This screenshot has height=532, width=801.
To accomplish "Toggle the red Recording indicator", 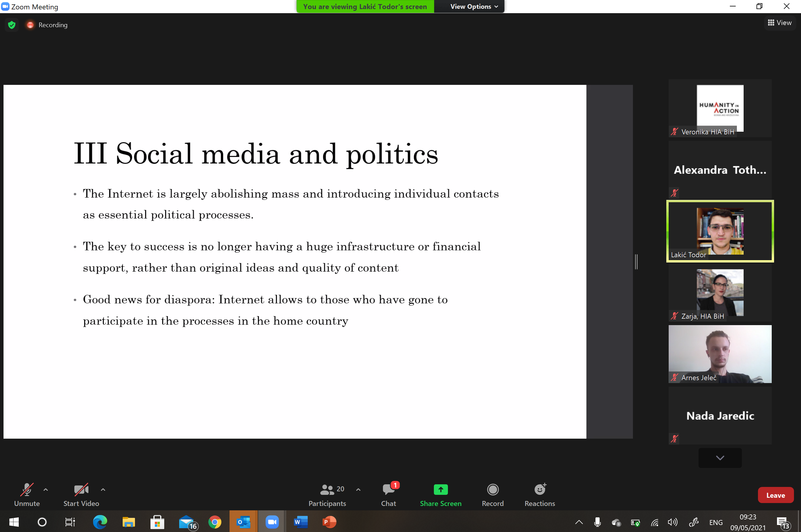I will 30,25.
